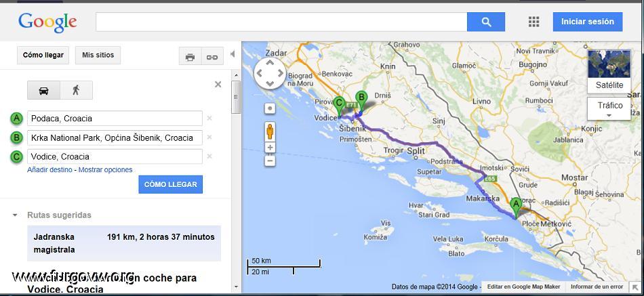Select the Jadranska magistrala route
The height and width of the screenshot is (296, 644).
pyautogui.click(x=124, y=243)
